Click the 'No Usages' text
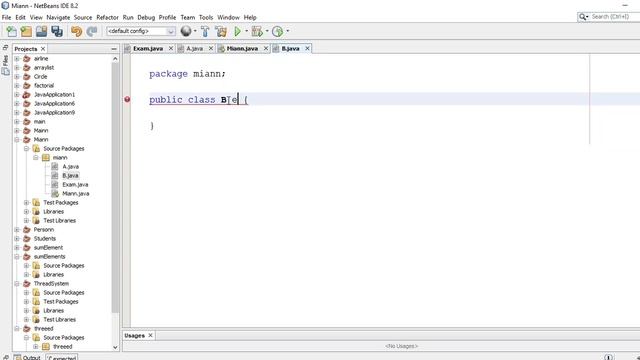This screenshot has height=360, width=640. (x=401, y=346)
